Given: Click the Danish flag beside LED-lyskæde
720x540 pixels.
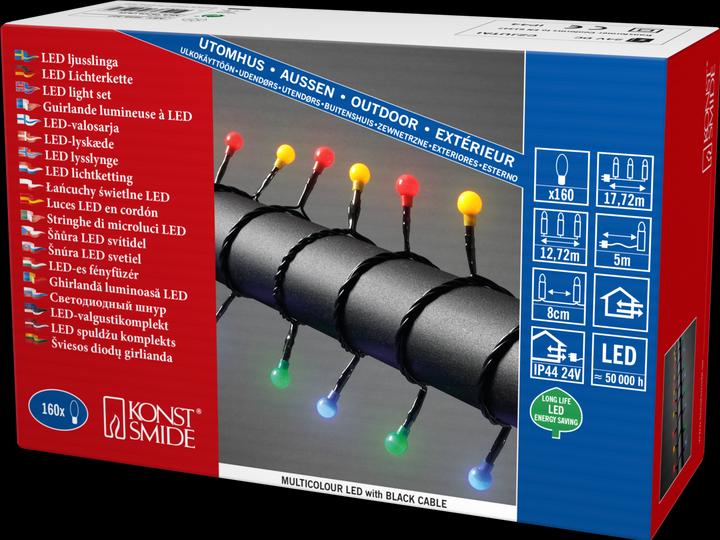Looking at the screenshot, I should point(29,137).
